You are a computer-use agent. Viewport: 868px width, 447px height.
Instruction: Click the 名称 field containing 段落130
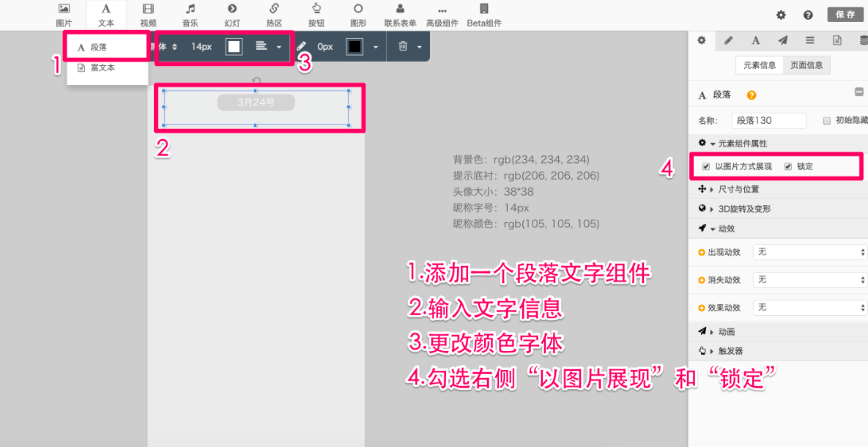click(x=768, y=121)
